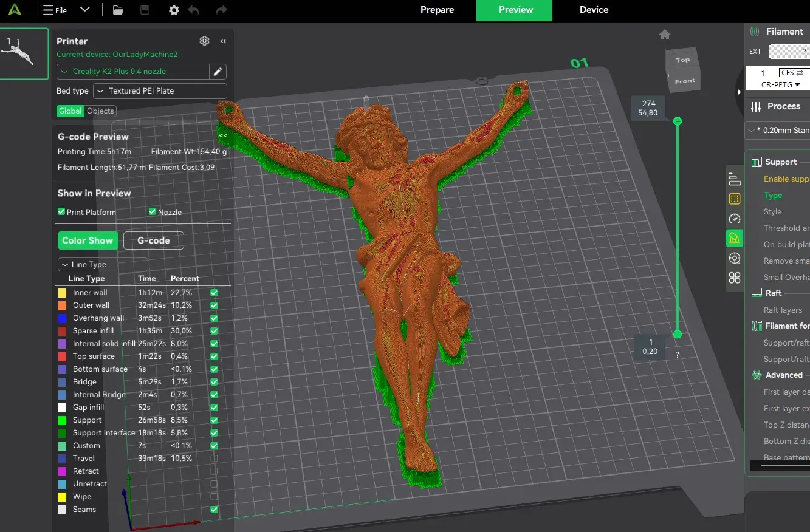Open a file with the folder icon
Image resolution: width=810 pixels, height=532 pixels.
(118, 10)
